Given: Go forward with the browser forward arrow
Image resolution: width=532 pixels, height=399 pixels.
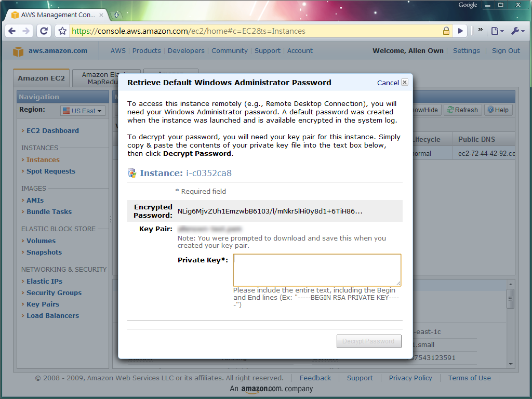Looking at the screenshot, I should (x=26, y=31).
